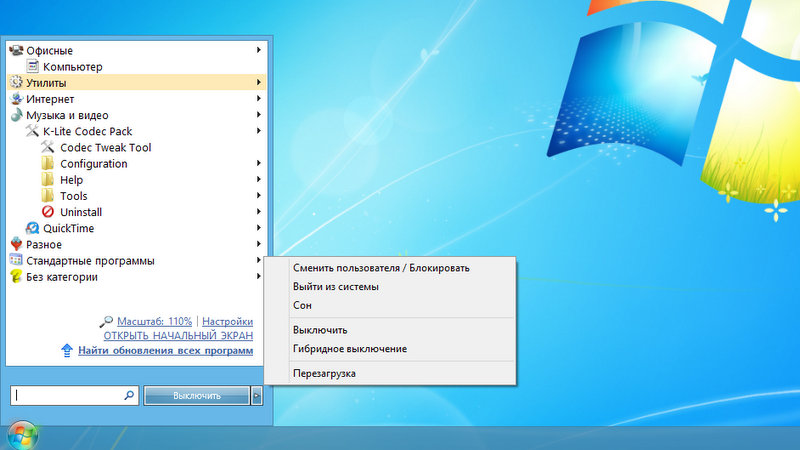Viewport: 800px width, 450px height.
Task: Click the Tools folder icon
Action: [x=47, y=196]
